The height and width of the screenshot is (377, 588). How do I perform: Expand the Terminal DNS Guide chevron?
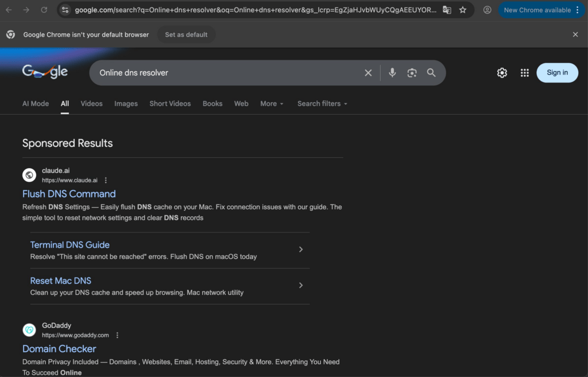pyautogui.click(x=301, y=250)
